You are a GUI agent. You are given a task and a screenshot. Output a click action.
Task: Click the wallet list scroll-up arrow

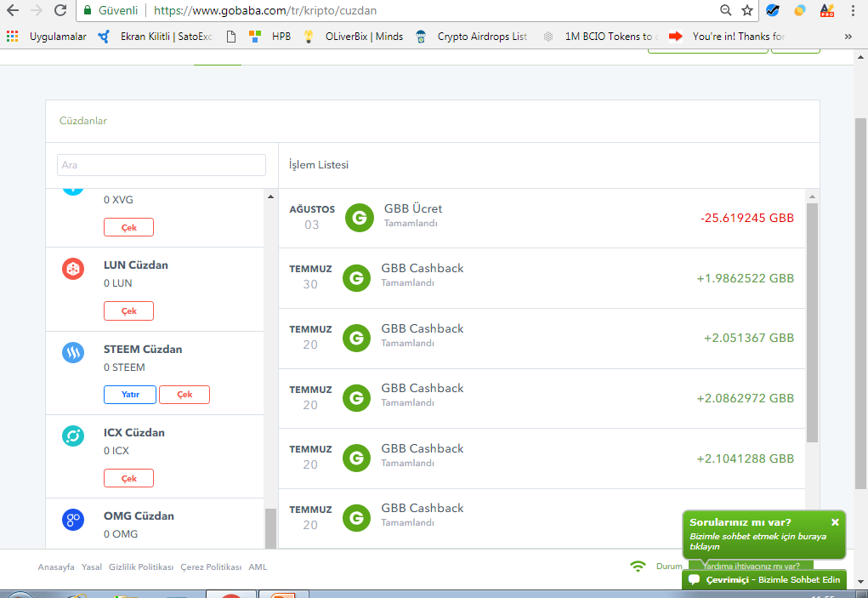click(270, 196)
